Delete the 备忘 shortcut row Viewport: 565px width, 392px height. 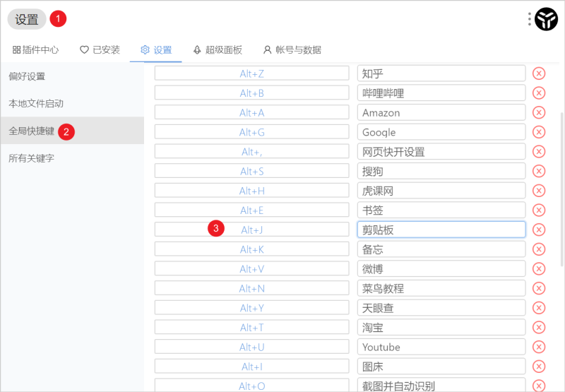pyautogui.click(x=539, y=249)
